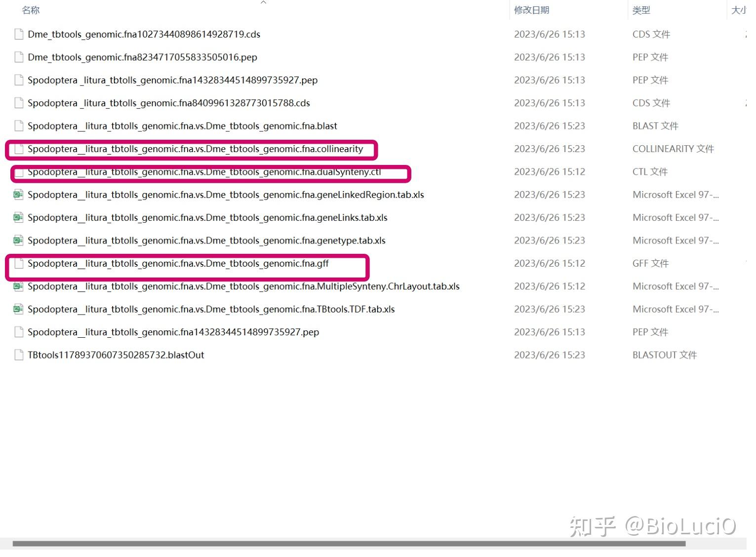Click the horizontal scrollbar at the window bottom
Image resolution: width=756 pixels, height=557 pixels.
(349, 544)
